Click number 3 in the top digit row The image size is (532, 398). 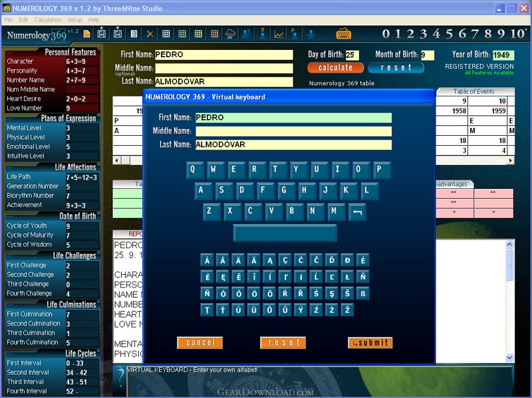point(423,34)
